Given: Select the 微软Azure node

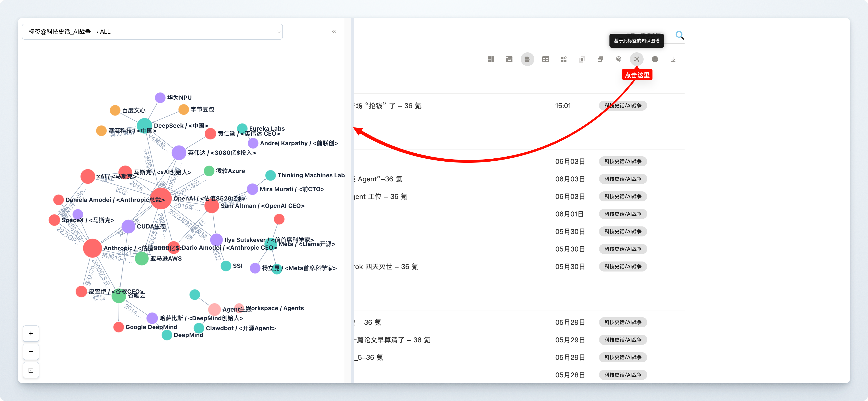Looking at the screenshot, I should [x=209, y=171].
